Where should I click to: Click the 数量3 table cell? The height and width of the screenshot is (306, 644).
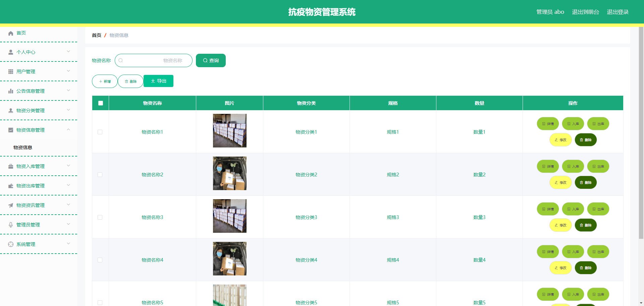tap(479, 217)
